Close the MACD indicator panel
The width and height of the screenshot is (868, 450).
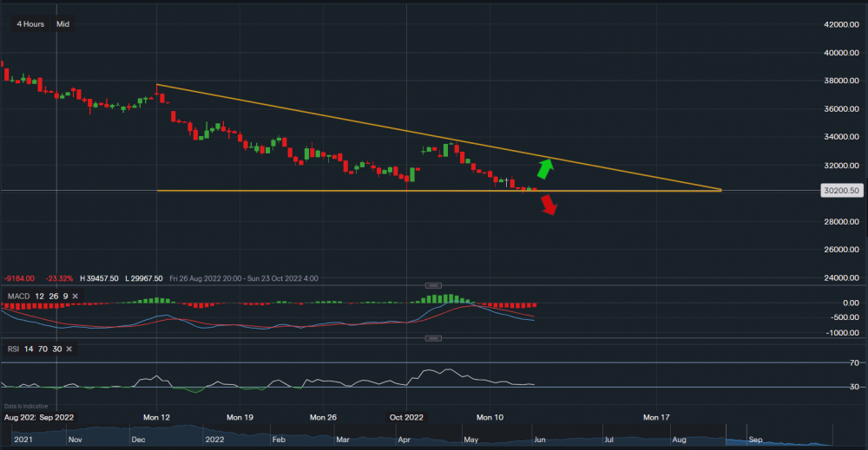(x=75, y=297)
